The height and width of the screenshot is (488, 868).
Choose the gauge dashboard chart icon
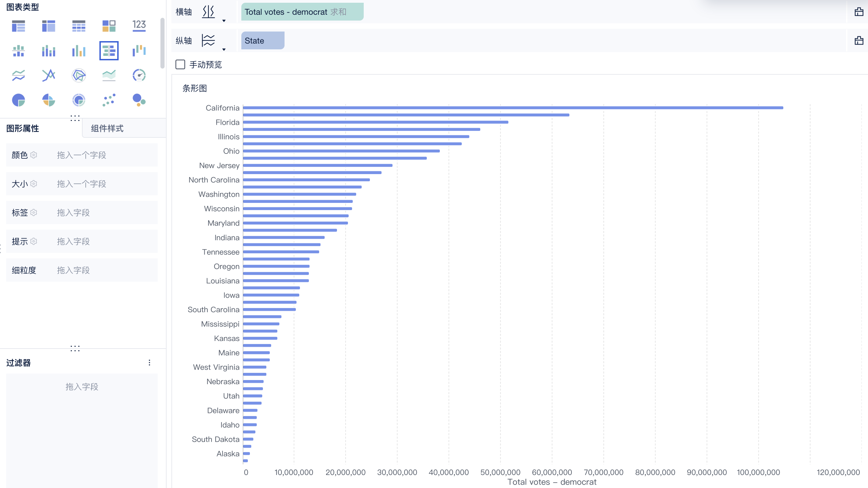(139, 75)
